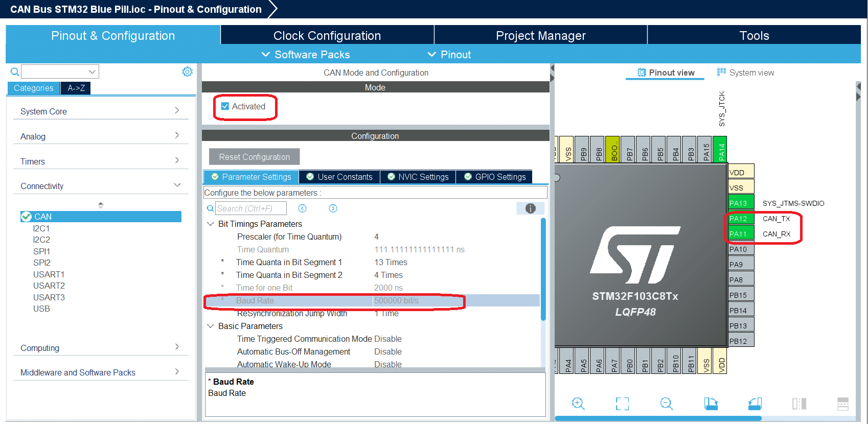Viewport: 868px width, 424px height.
Task: Click the pinout view horizontal scrollbar
Action: (658, 418)
